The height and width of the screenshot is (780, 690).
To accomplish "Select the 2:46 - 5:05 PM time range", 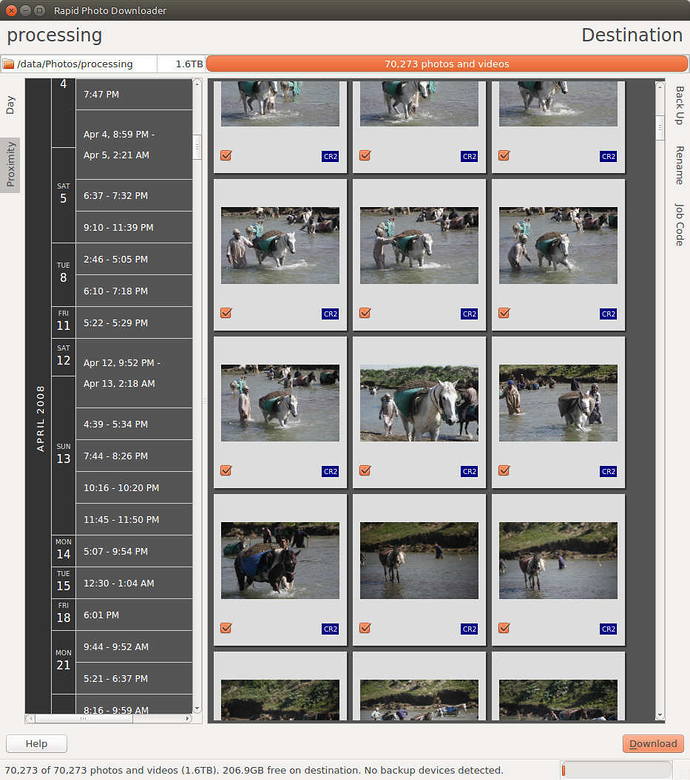I will point(134,259).
